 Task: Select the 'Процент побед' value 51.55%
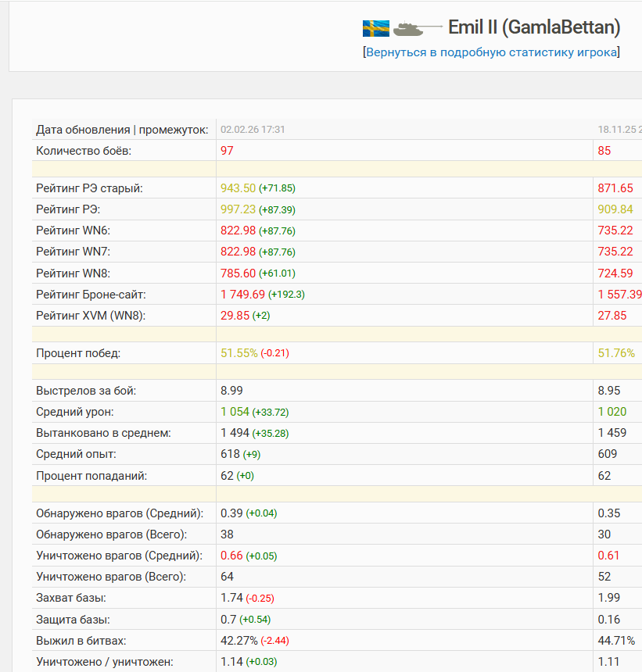point(239,353)
